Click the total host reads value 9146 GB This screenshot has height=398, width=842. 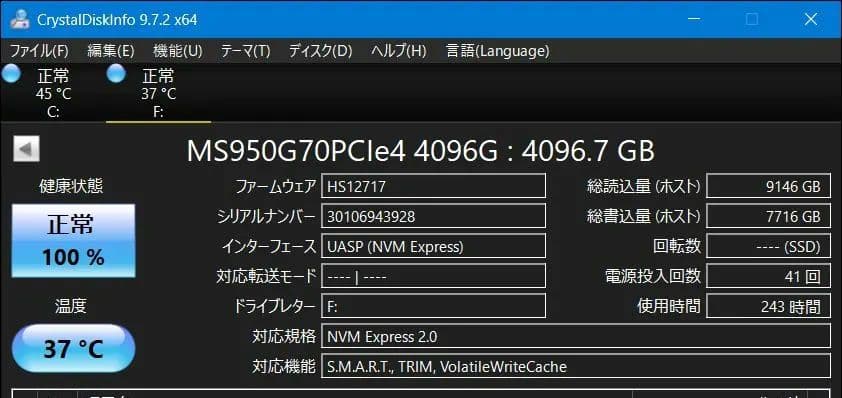(x=768, y=186)
